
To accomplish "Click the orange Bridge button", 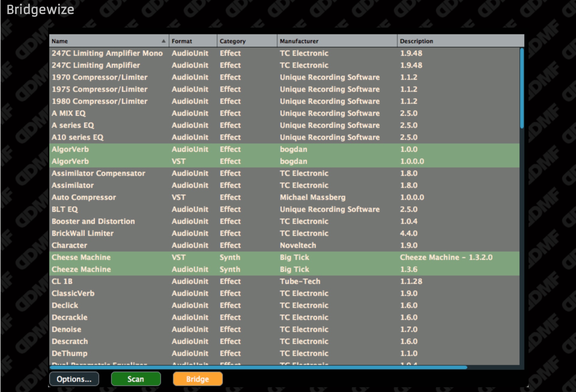I will point(198,379).
